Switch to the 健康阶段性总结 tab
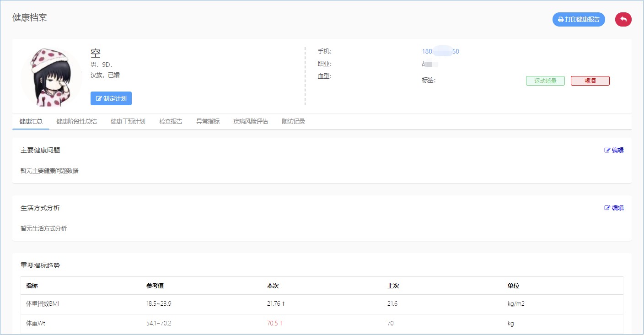 click(76, 122)
